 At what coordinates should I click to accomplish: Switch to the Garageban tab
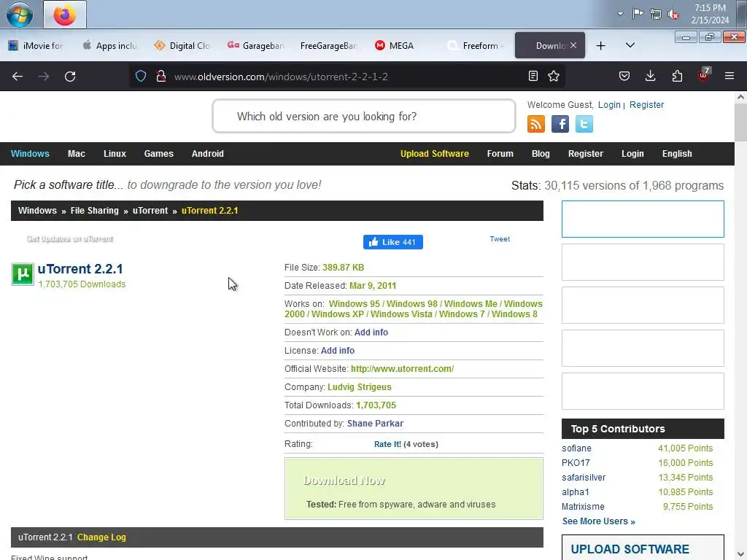click(255, 46)
